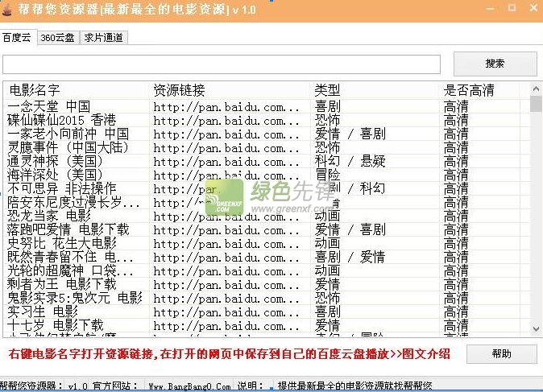Click the pan.baidu link for 实习生
Viewport: 543px width, 392px height.
pyautogui.click(x=226, y=312)
